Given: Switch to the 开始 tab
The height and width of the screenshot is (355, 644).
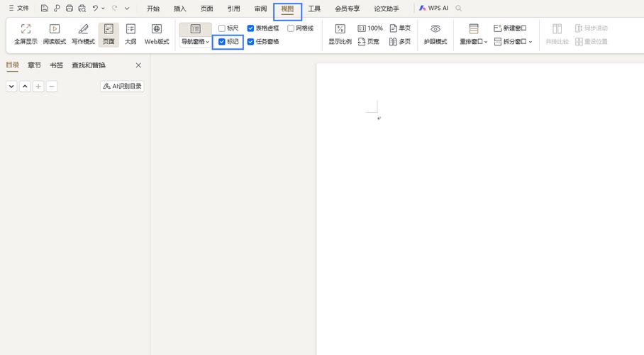Looking at the screenshot, I should 153,9.
